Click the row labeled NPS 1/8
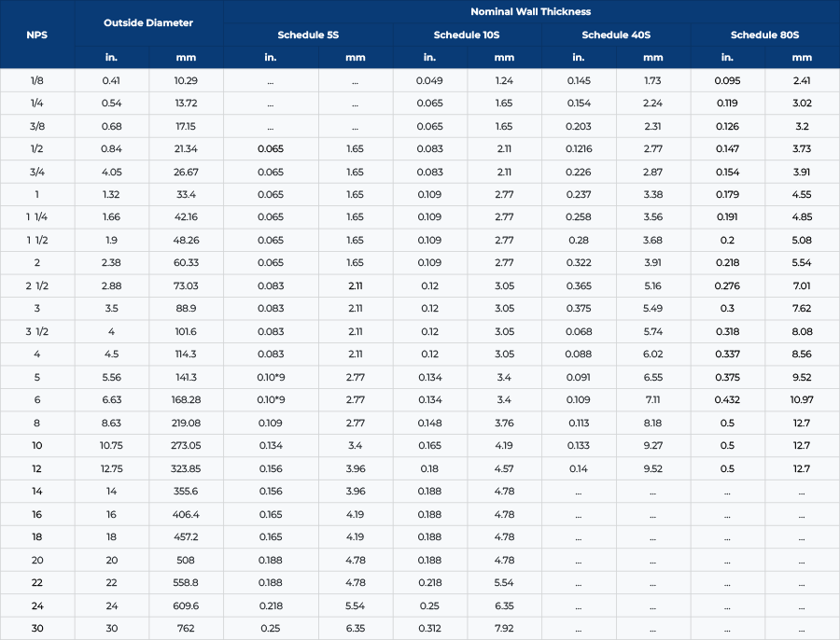Image resolution: width=840 pixels, height=640 pixels. [x=36, y=80]
